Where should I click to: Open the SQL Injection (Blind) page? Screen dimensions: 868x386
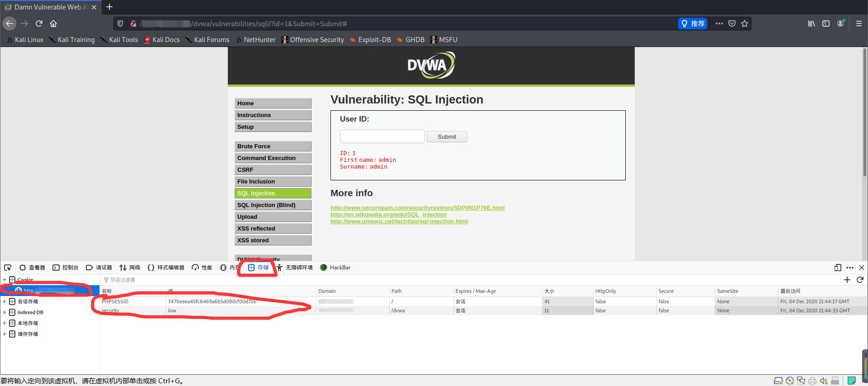(273, 205)
